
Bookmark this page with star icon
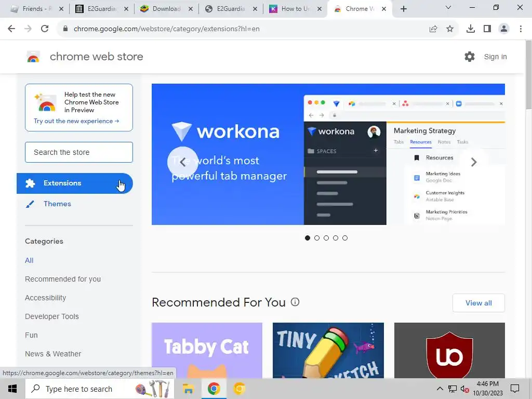450,29
